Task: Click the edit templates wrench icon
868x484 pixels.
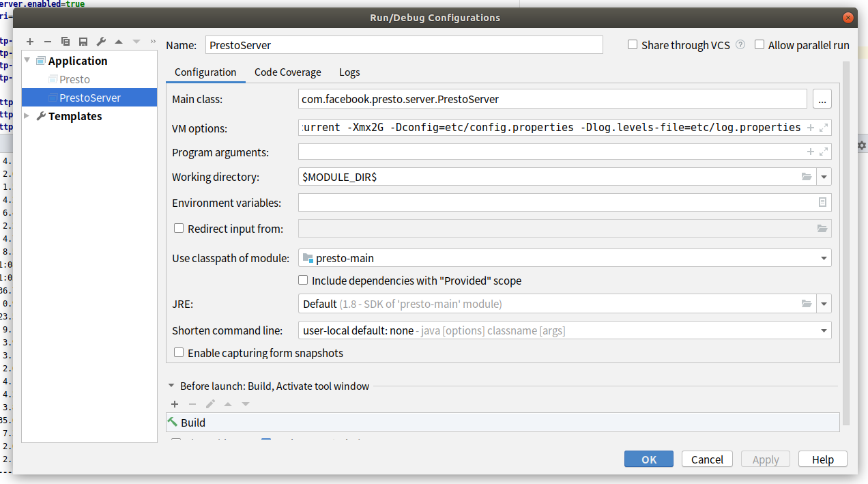Action: [101, 42]
